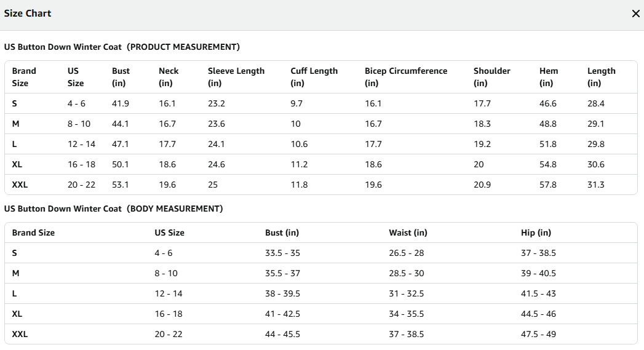Select bust value '47.1' for size L

pyautogui.click(x=121, y=144)
